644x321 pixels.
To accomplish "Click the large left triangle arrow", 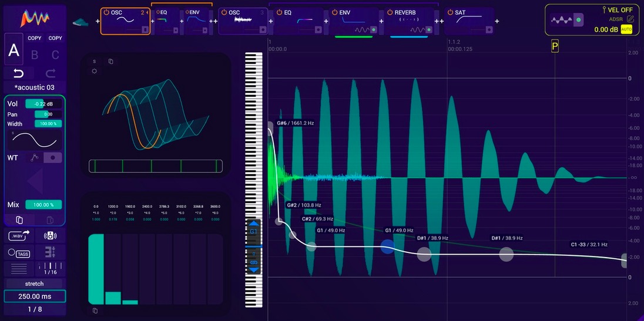I will pyautogui.click(x=35, y=181).
